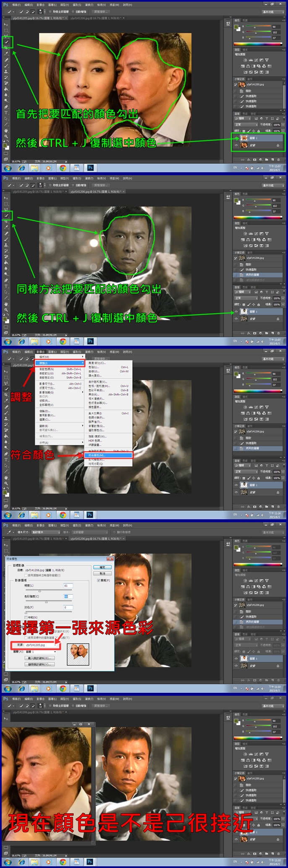This screenshot has height=868, width=288.
Task: Add Brightness/Contrast adjustment in 符合顏色 dialog screenshot
Action: click(x=245, y=581)
